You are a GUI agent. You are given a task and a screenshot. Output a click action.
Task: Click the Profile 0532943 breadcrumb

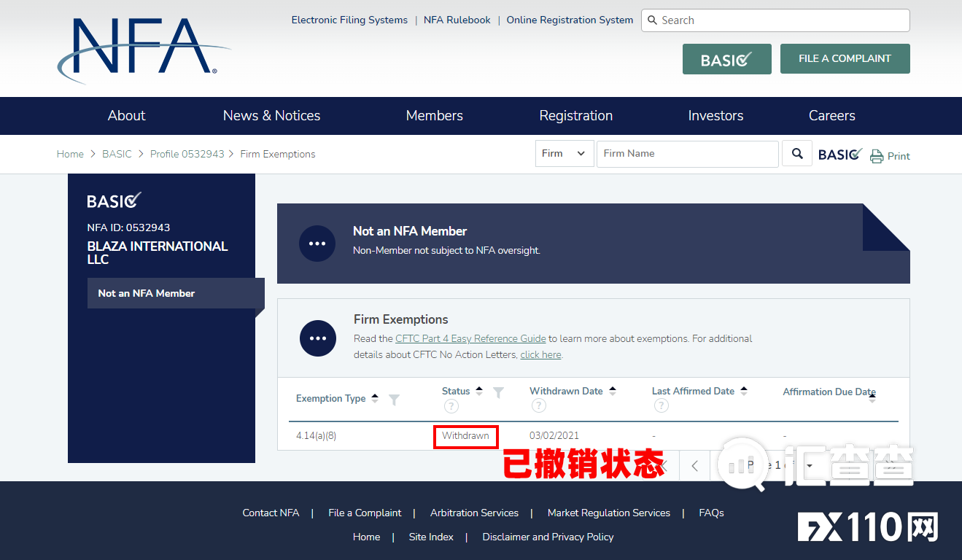click(187, 154)
